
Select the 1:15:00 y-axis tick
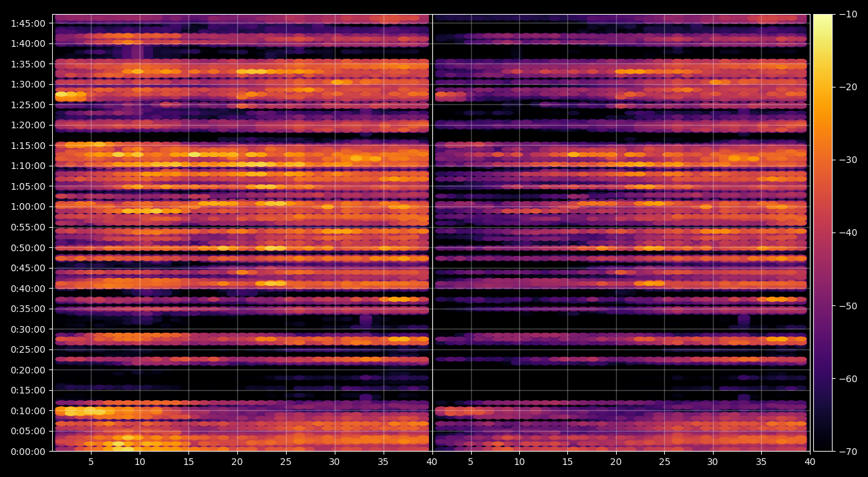[28, 146]
